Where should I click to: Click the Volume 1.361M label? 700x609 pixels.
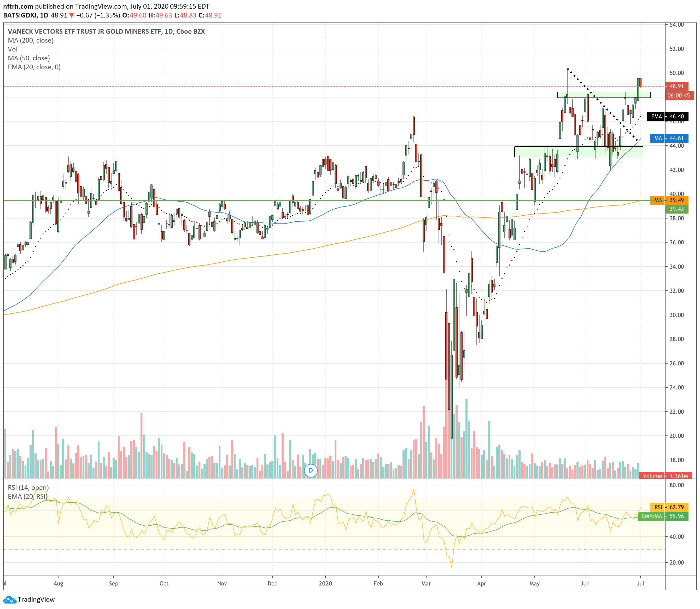[x=665, y=476]
